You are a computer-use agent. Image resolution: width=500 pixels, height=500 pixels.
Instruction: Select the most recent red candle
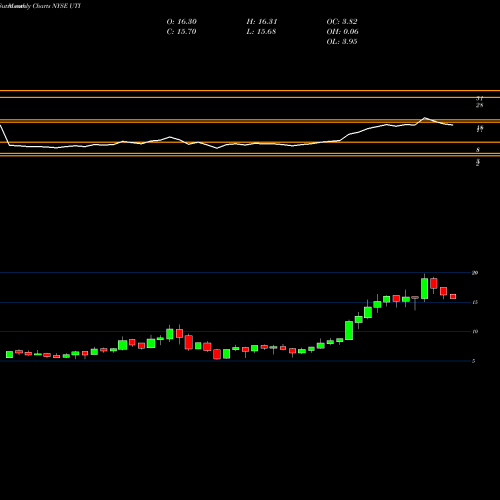[x=453, y=296]
